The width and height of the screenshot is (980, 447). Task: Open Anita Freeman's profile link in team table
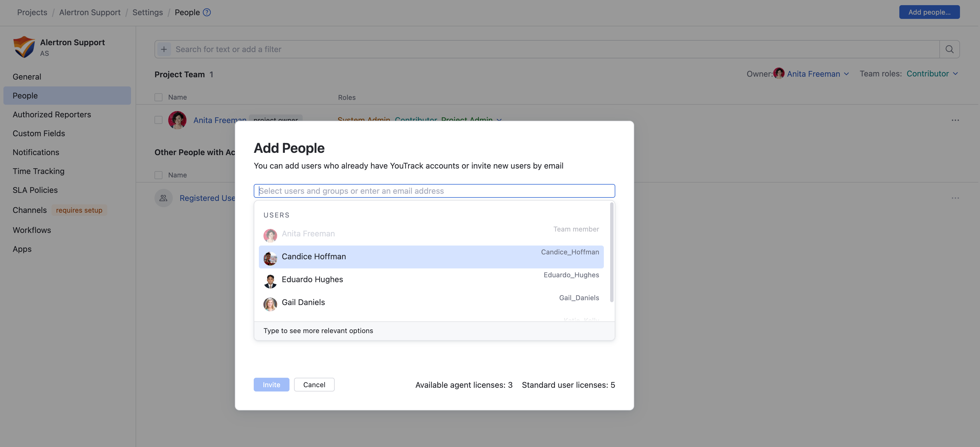pyautogui.click(x=219, y=120)
